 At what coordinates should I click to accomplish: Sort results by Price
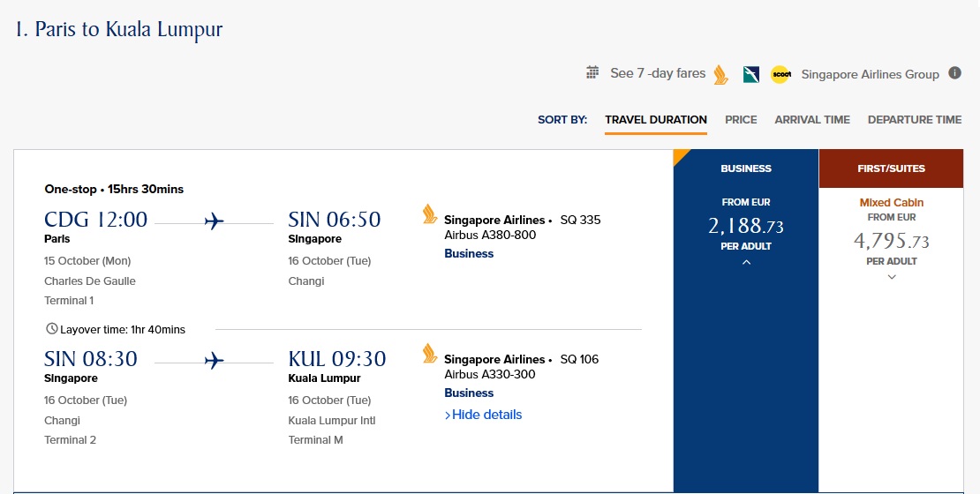coord(741,120)
